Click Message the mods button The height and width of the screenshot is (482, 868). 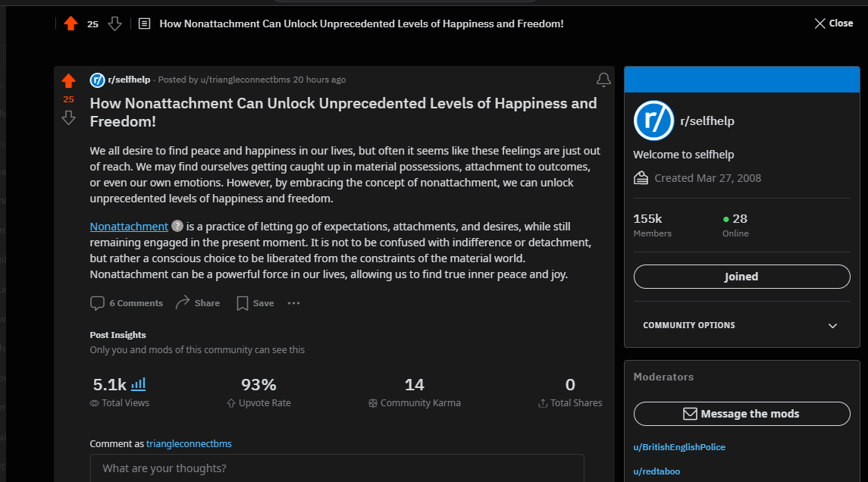click(x=742, y=414)
